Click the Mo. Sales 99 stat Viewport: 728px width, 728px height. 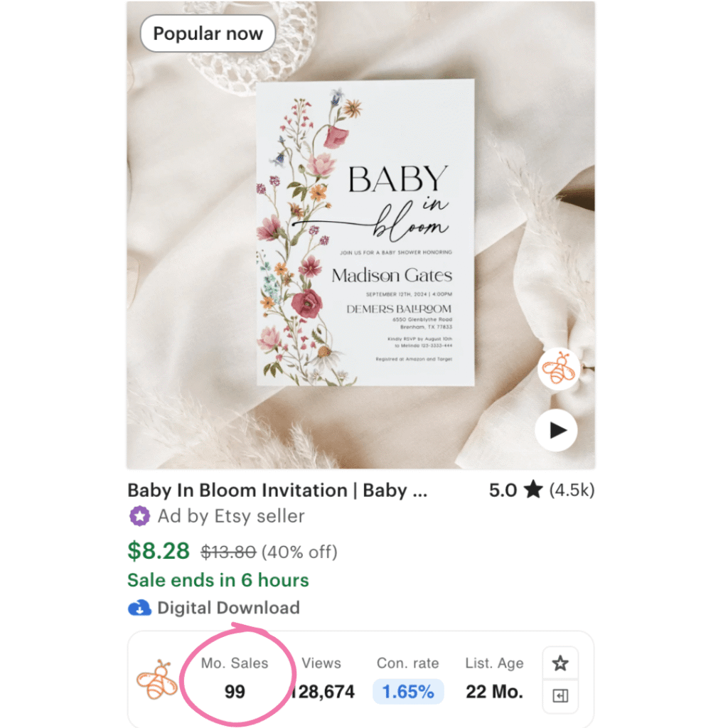(235, 678)
